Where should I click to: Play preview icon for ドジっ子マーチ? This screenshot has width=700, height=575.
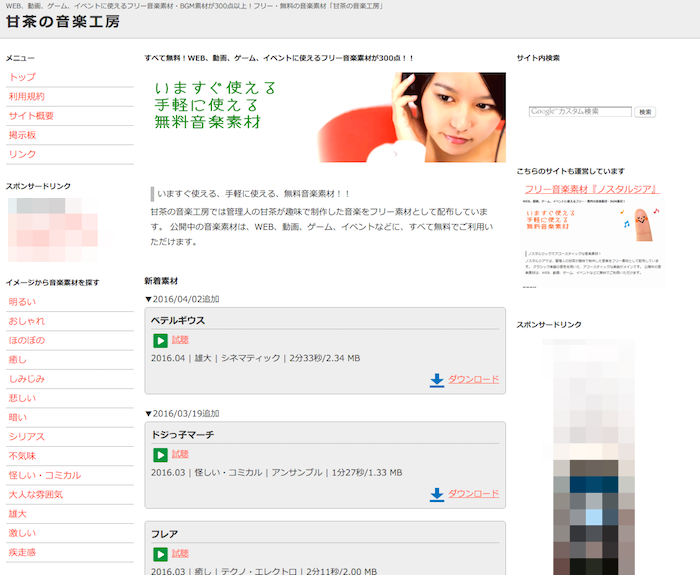pos(160,455)
